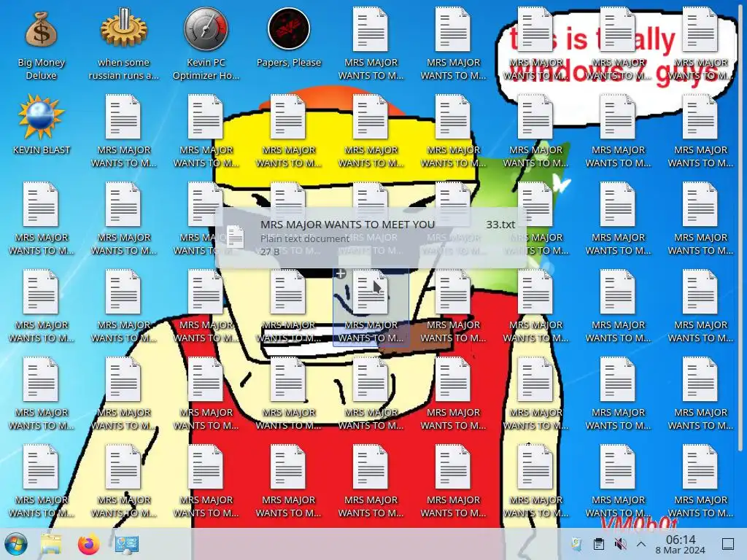Open the system settings taskbar icon

[x=127, y=544]
